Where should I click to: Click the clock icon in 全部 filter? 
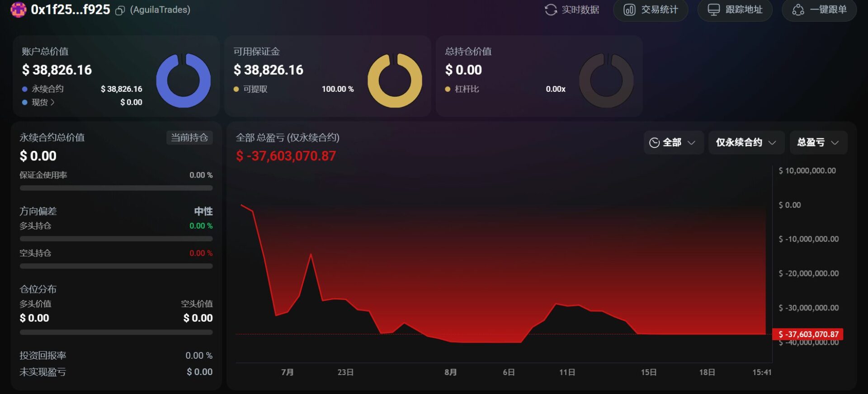(654, 143)
